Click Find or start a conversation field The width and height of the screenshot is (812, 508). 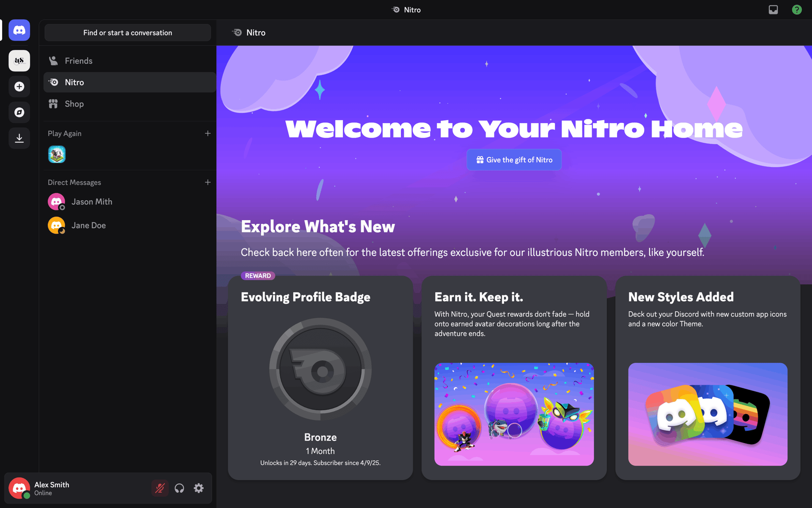128,33
